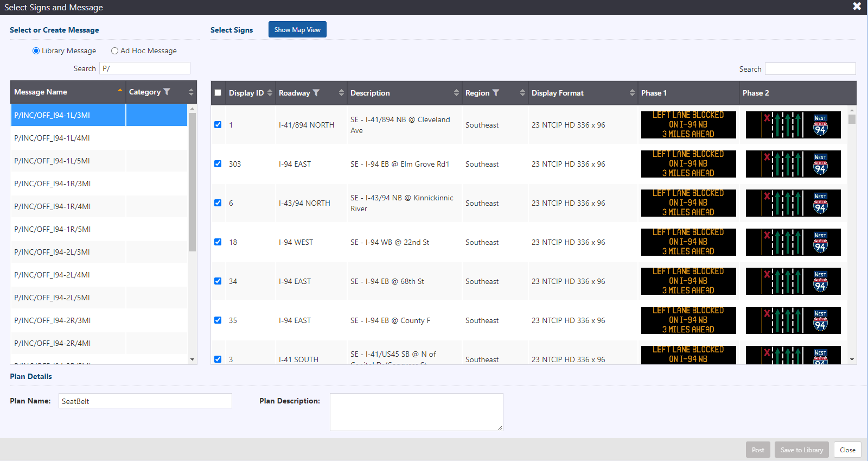Open the Region column filter
Viewport: 868px width, 461px height.
pyautogui.click(x=495, y=93)
